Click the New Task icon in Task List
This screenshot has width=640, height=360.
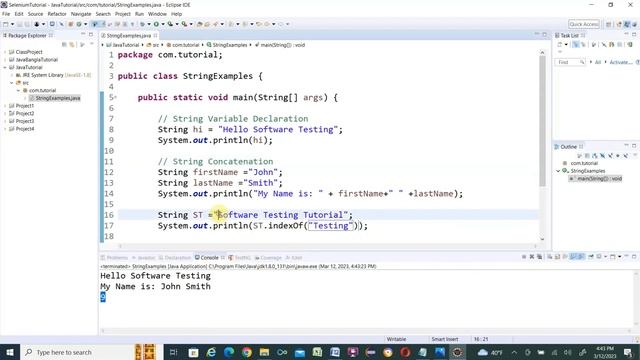pos(559,44)
